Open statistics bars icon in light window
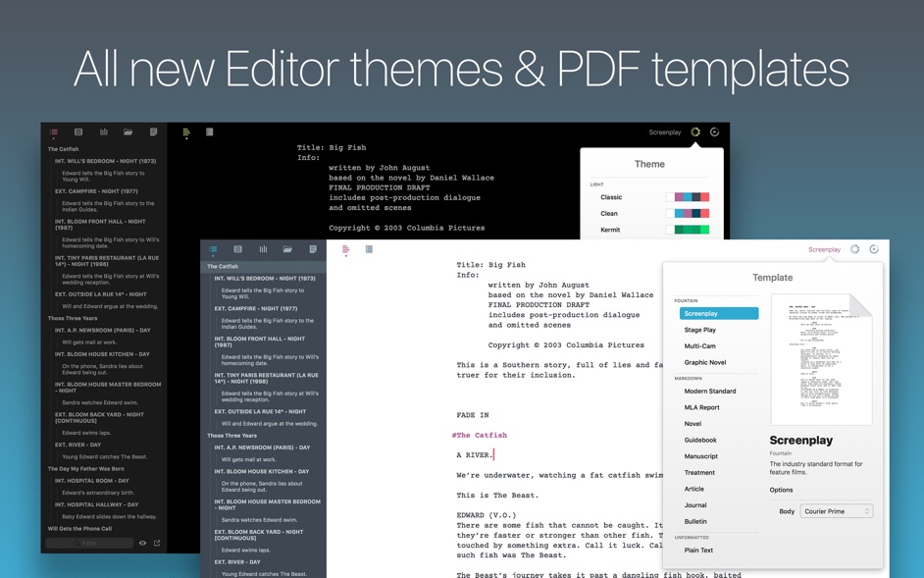This screenshot has height=578, width=924. point(263,249)
